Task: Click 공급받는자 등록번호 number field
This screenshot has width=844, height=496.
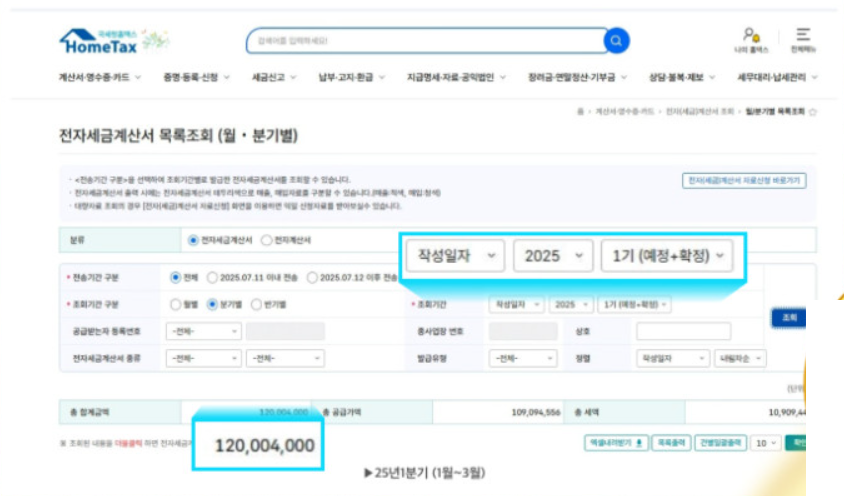Action: click(285, 332)
